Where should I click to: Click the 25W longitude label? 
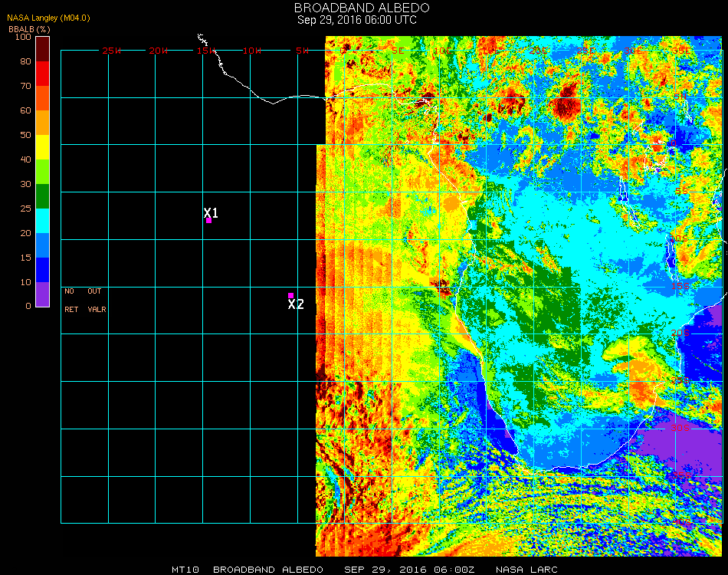(112, 51)
